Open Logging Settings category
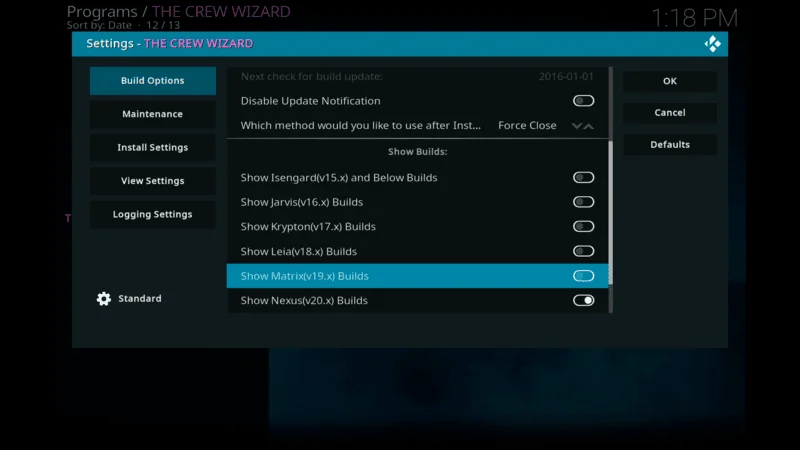 [x=153, y=214]
